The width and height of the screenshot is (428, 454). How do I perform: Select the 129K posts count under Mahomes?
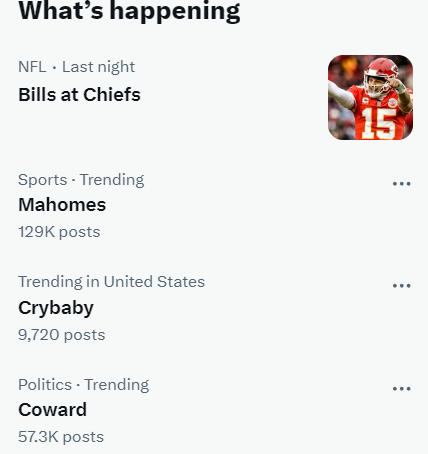(59, 232)
